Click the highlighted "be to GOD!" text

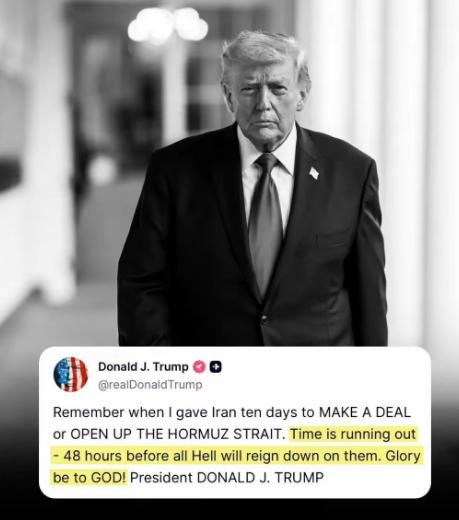(90, 477)
